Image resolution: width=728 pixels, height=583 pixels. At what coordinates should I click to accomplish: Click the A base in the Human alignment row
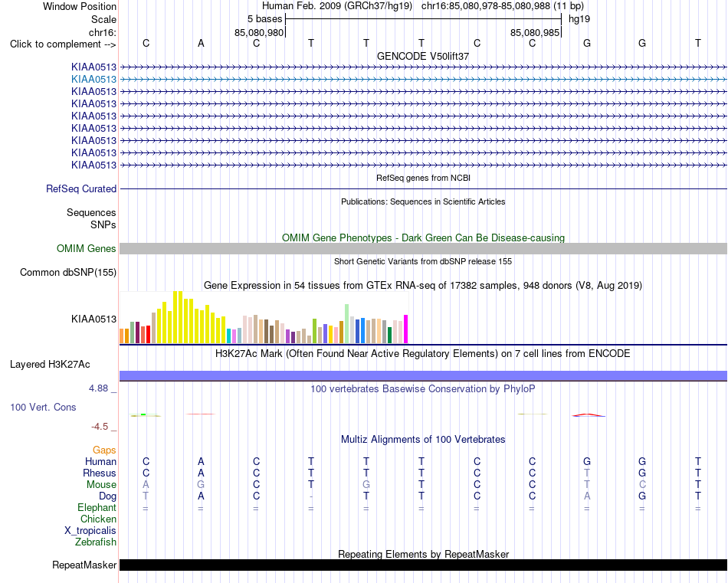pos(201,461)
